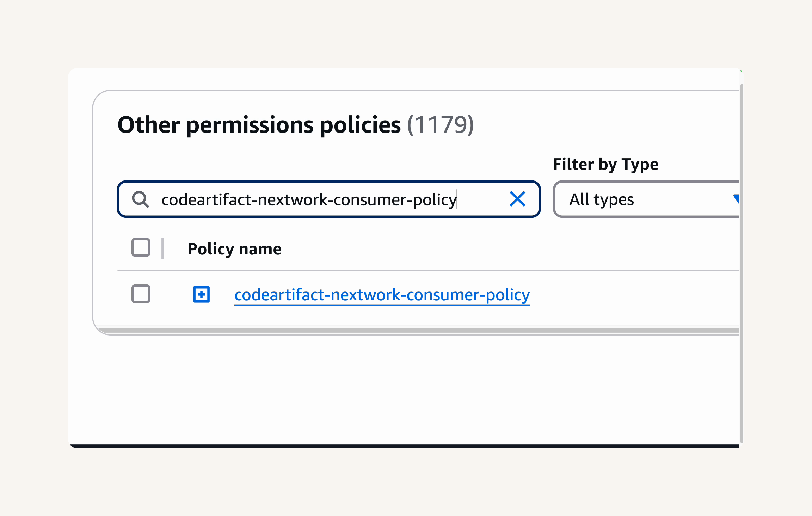Click the horizontal scrollbar under the policy table
This screenshot has width=812, height=516.
(x=418, y=330)
